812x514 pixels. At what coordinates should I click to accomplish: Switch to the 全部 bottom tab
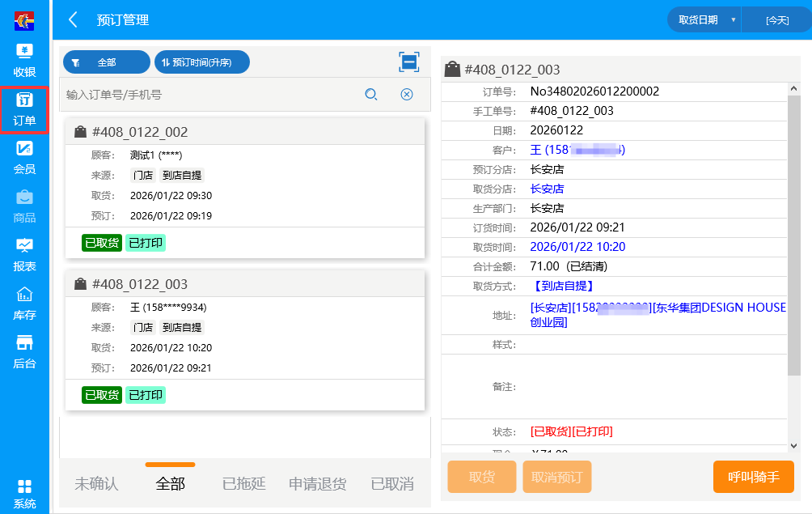[171, 483]
